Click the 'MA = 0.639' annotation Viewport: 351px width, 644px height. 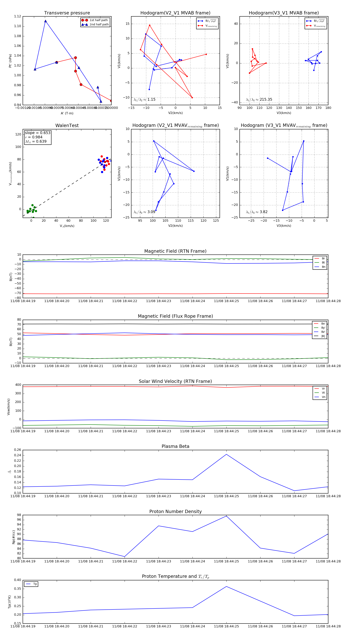(x=36, y=141)
